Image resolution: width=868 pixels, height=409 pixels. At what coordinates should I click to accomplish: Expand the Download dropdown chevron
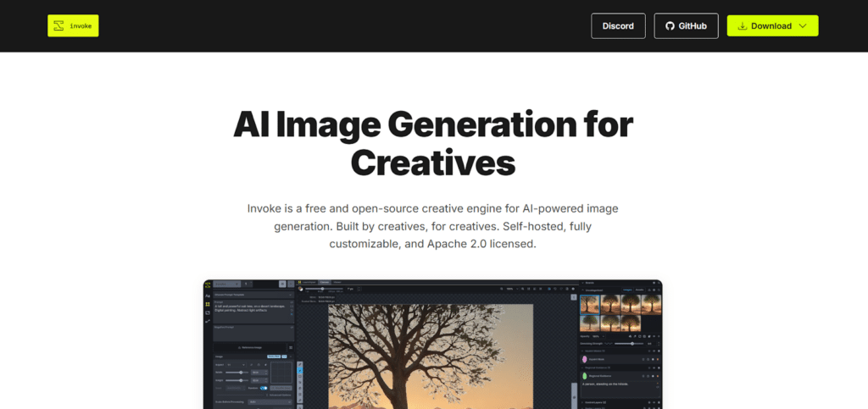pyautogui.click(x=802, y=25)
